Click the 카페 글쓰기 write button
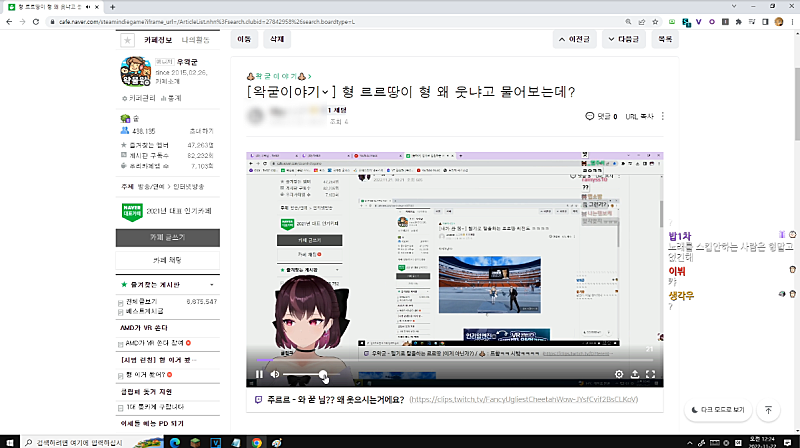This screenshot has width=800, height=448. 168,238
